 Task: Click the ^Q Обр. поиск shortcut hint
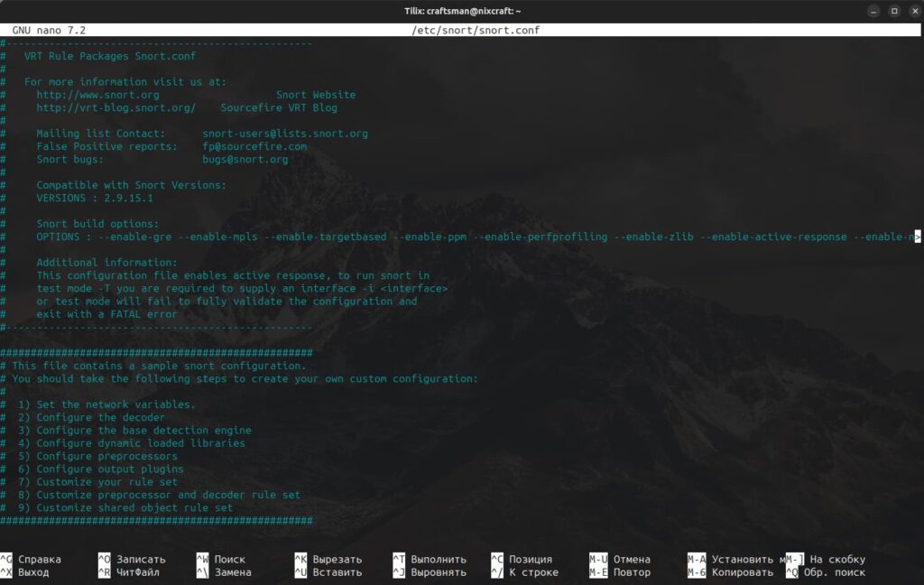826,572
